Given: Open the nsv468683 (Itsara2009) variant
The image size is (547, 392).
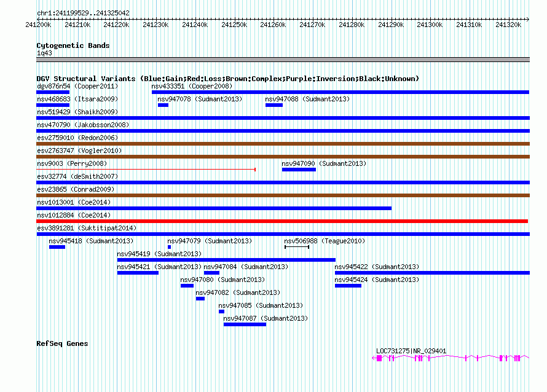Looking at the screenshot, I should pos(77,99).
